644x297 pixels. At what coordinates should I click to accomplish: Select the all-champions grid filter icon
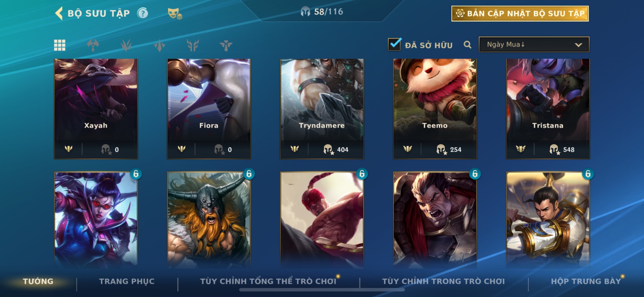tap(60, 45)
